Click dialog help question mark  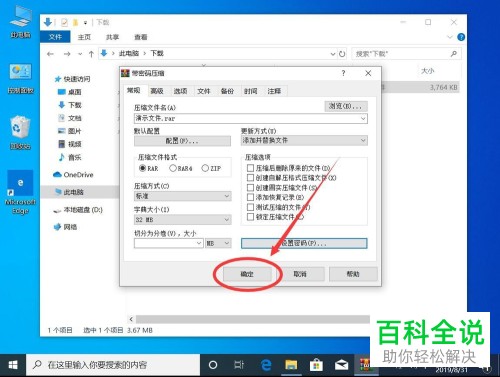click(x=343, y=73)
